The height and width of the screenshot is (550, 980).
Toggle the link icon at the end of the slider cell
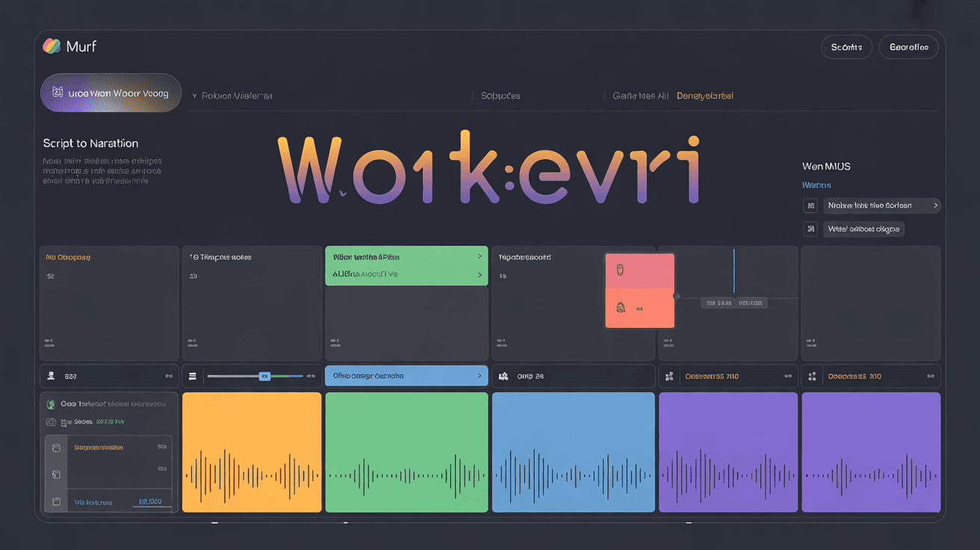(x=311, y=377)
